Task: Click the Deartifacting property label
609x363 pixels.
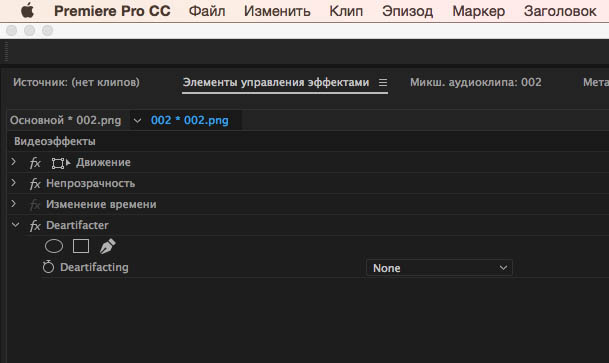Action: pyautogui.click(x=94, y=267)
